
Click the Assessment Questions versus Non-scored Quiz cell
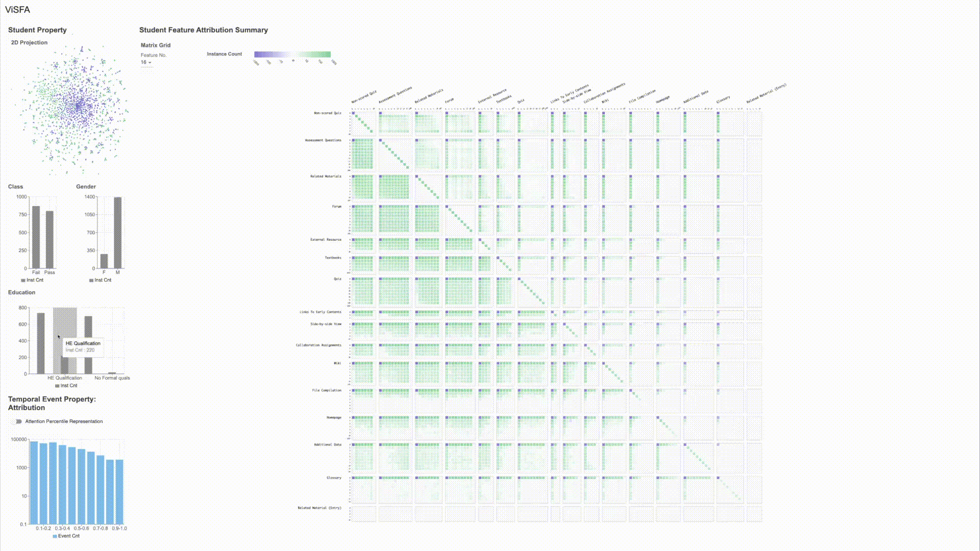(x=363, y=155)
